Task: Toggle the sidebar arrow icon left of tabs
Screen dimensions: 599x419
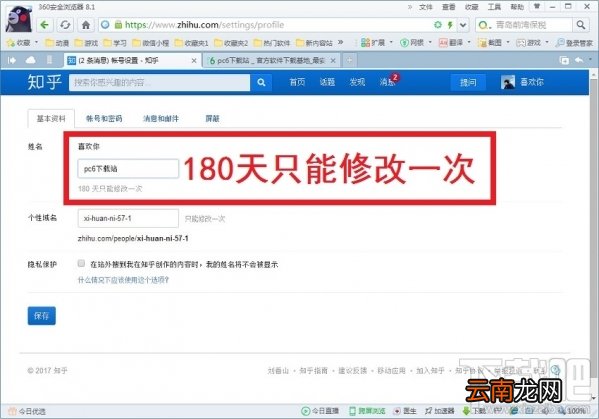Action: pyautogui.click(x=12, y=60)
